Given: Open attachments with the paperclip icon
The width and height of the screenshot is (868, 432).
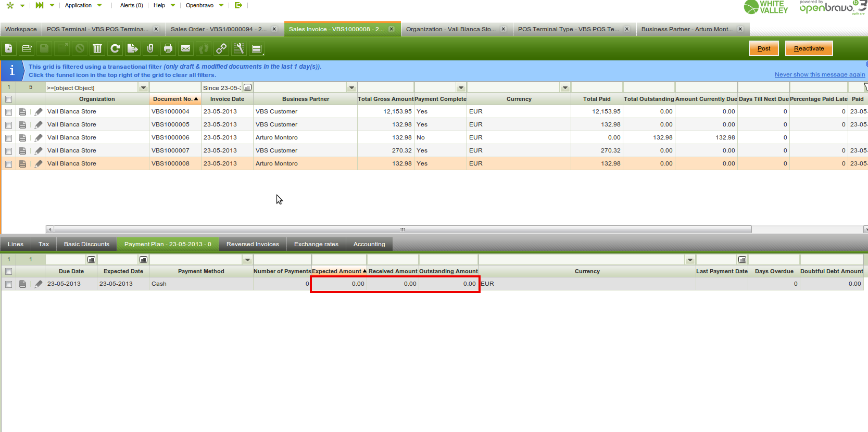Looking at the screenshot, I should click(x=150, y=48).
